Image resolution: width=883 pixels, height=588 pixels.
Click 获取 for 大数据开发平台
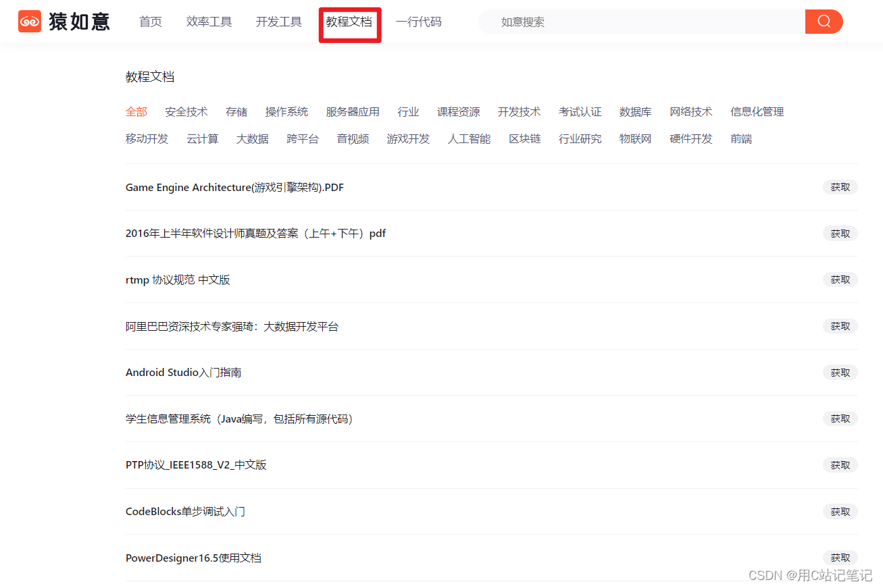pos(840,326)
